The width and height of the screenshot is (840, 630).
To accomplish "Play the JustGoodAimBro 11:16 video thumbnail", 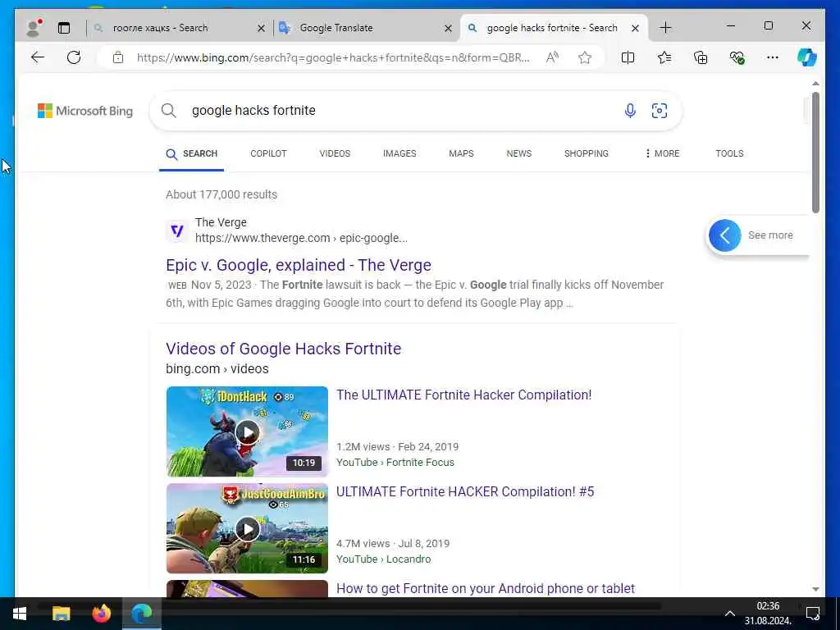I will click(x=247, y=528).
